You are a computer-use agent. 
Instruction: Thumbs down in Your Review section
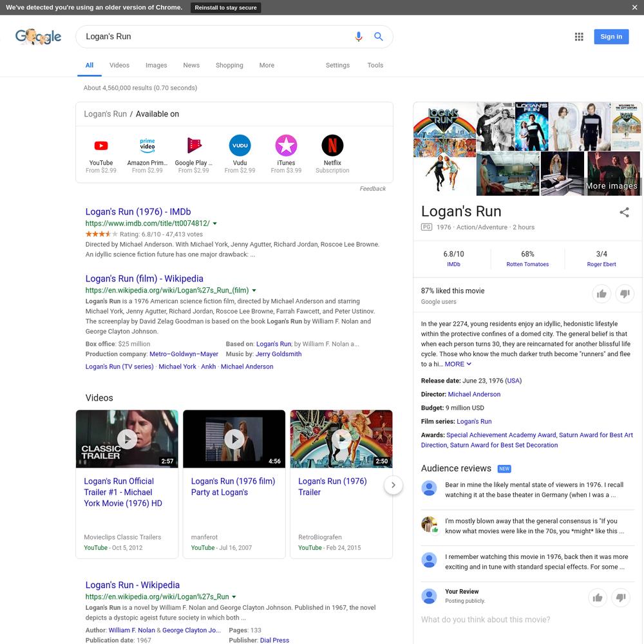[x=621, y=598]
